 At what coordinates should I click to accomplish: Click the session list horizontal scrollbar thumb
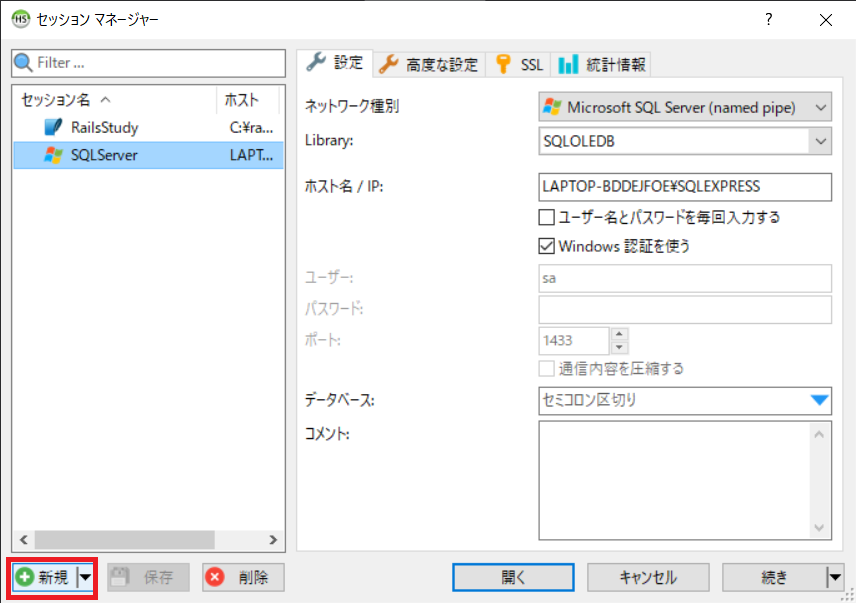click(124, 540)
